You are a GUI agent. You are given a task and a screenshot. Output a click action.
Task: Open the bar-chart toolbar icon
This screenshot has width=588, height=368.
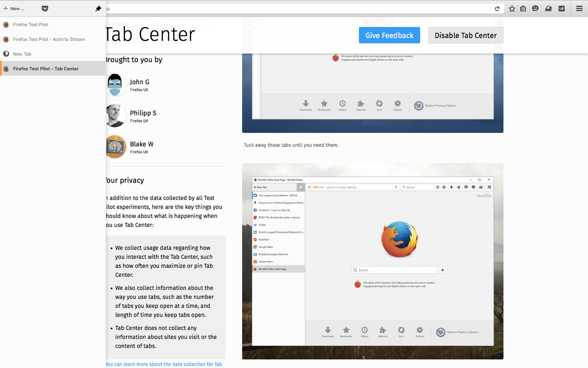(562, 9)
